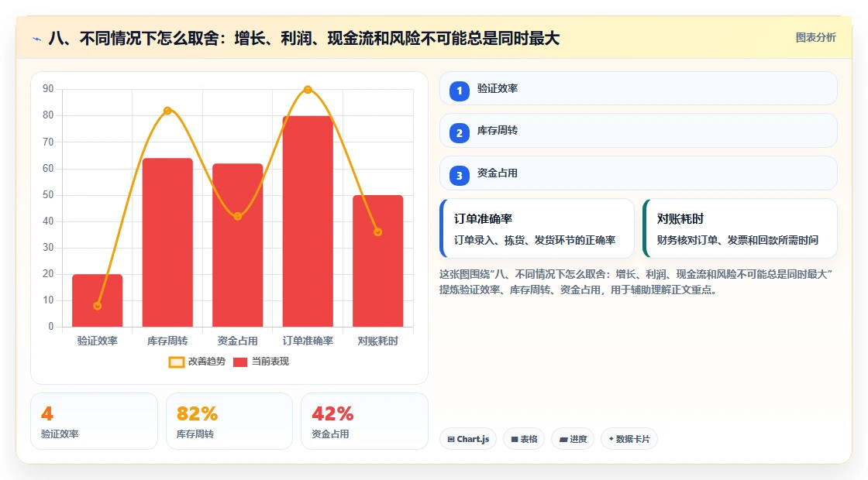Click the 42% 资金占用 stat card
868x480 pixels.
coord(365,421)
